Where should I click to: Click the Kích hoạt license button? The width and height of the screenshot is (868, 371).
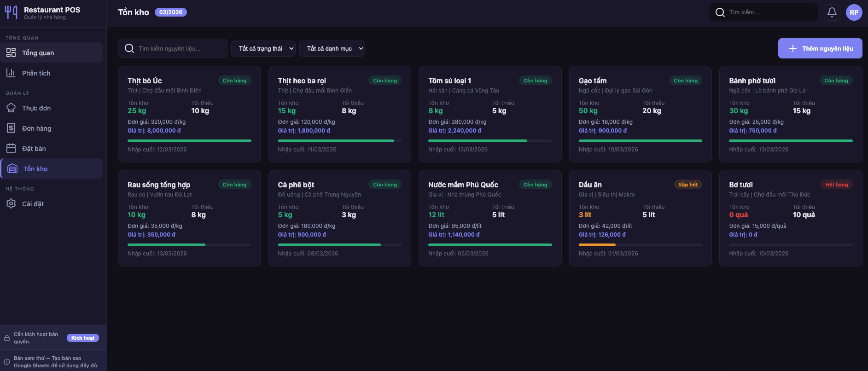tap(83, 338)
